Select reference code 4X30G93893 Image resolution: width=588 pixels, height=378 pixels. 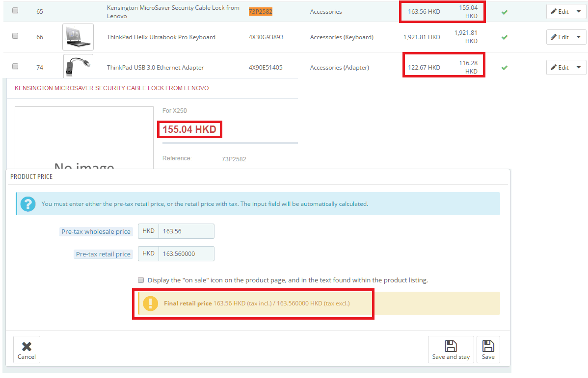pos(266,37)
